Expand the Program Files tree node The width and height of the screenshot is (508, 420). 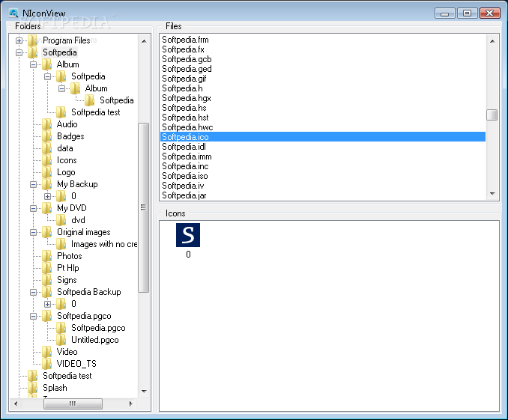[x=19, y=40]
